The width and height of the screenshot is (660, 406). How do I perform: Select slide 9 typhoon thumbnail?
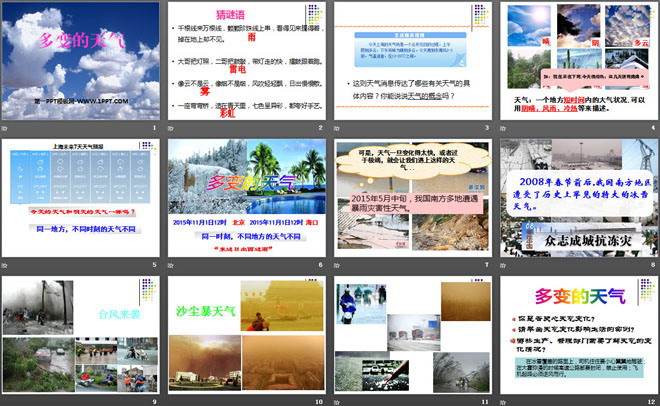[81, 335]
